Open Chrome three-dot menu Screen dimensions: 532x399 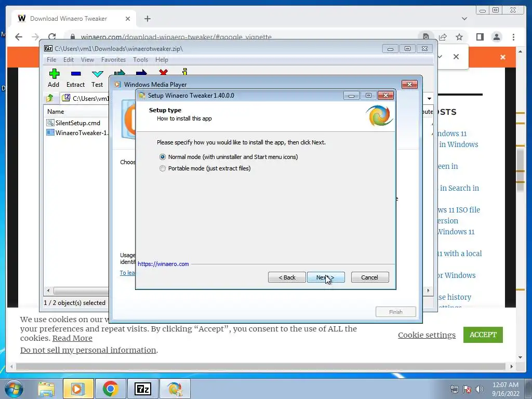(x=513, y=37)
